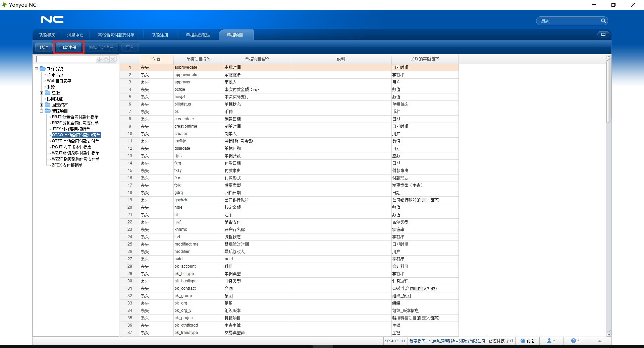
Task: Open the 功能注册 tab
Action: pyautogui.click(x=160, y=35)
